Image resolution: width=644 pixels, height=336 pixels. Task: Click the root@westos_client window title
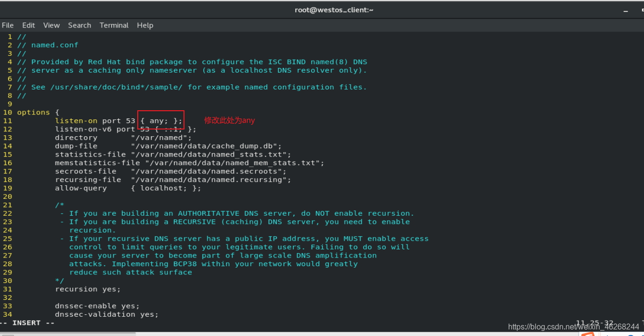click(334, 10)
